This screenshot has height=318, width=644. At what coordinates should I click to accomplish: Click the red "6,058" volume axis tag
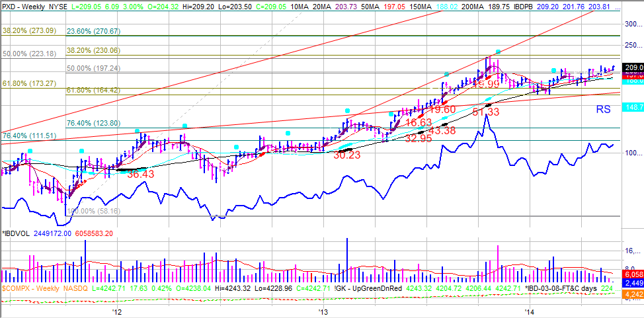point(633,274)
